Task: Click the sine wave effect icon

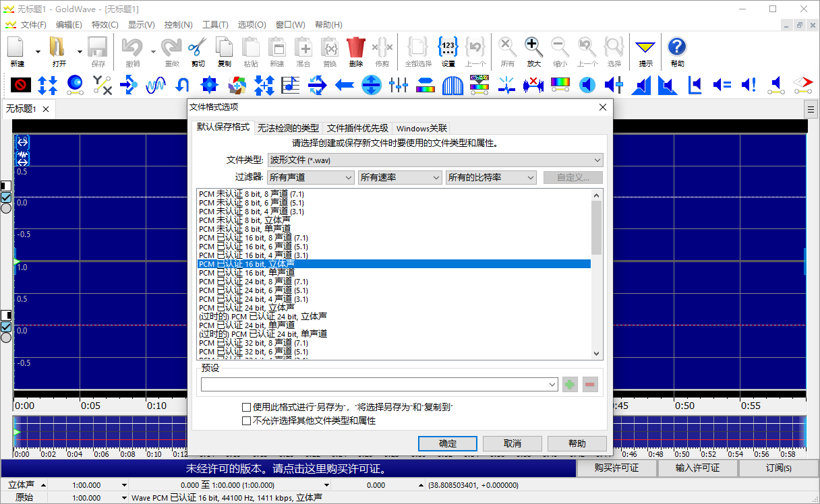Action: tap(156, 85)
